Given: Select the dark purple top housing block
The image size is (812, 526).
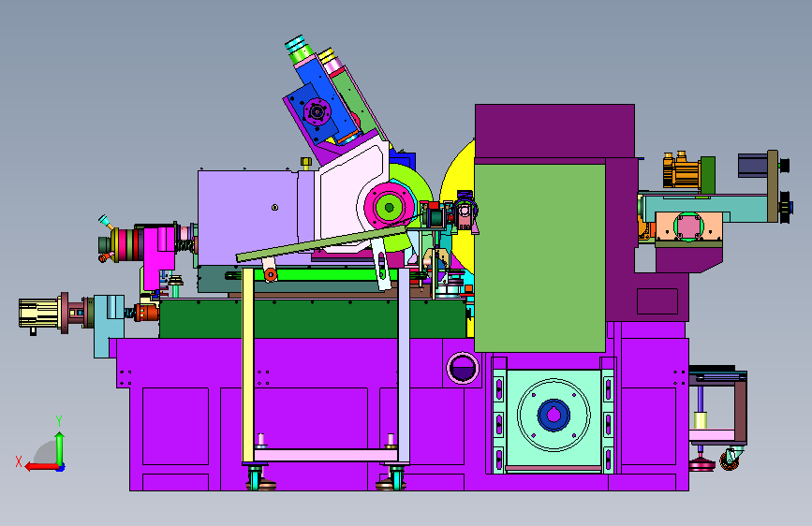Looking at the screenshot, I should tap(554, 130).
